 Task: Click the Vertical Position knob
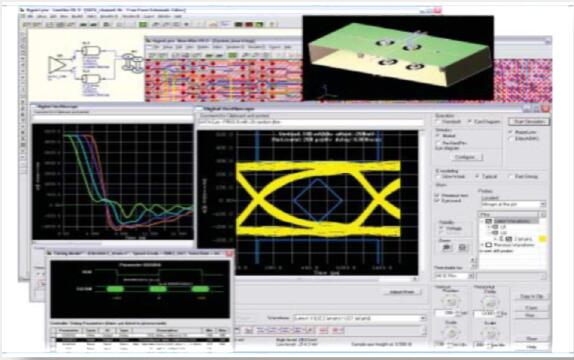coord(450,301)
